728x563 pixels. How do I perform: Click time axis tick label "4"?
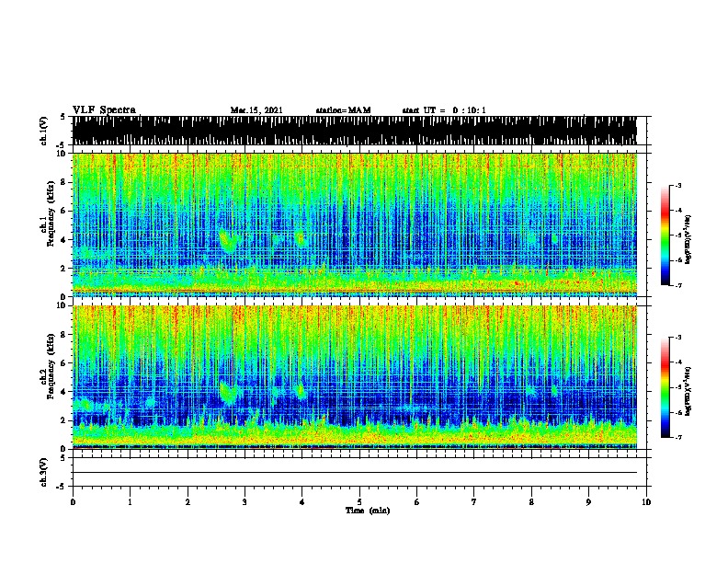pos(302,502)
